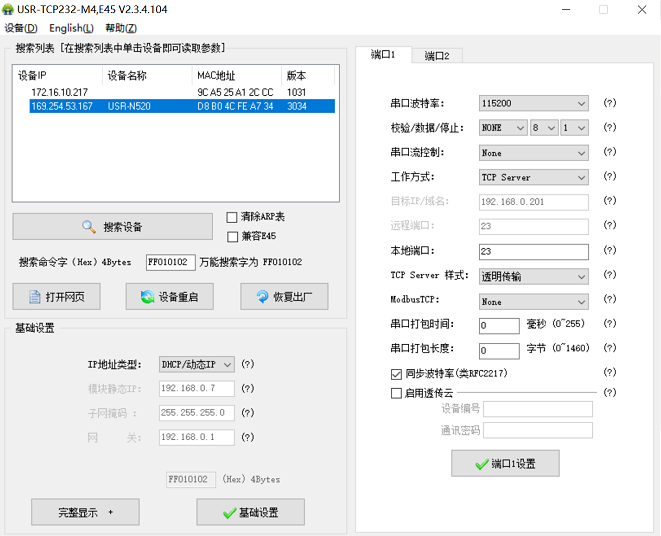Click the 恢复出厂 factory reset button

(x=284, y=297)
